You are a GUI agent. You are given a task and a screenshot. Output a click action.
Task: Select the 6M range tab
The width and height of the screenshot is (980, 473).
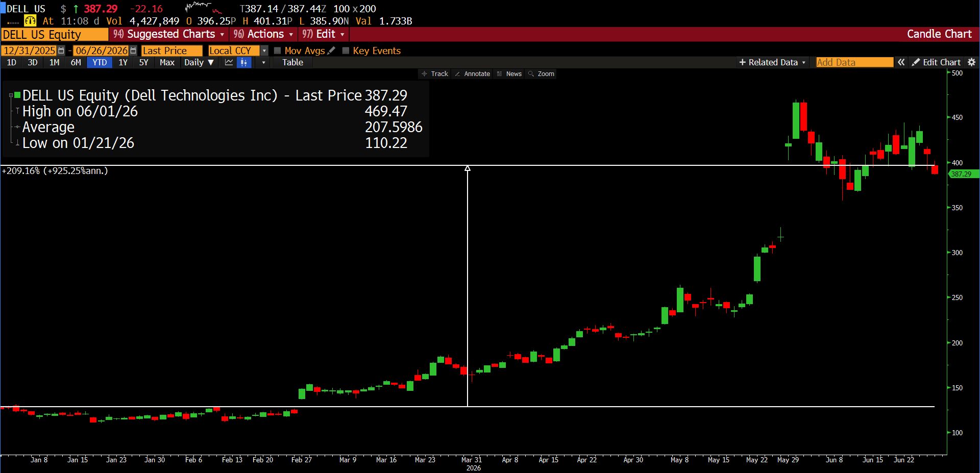click(x=76, y=62)
